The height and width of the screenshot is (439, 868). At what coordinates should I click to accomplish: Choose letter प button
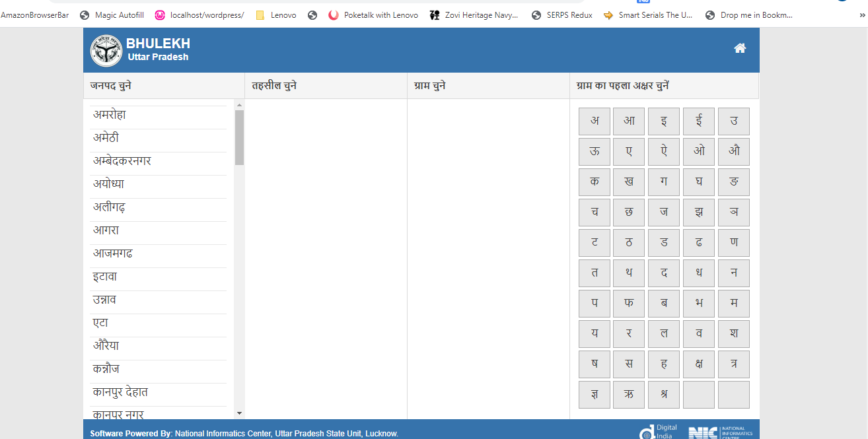pos(595,304)
